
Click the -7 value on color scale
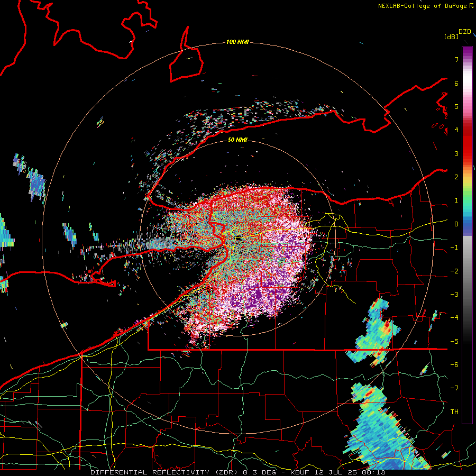click(454, 388)
